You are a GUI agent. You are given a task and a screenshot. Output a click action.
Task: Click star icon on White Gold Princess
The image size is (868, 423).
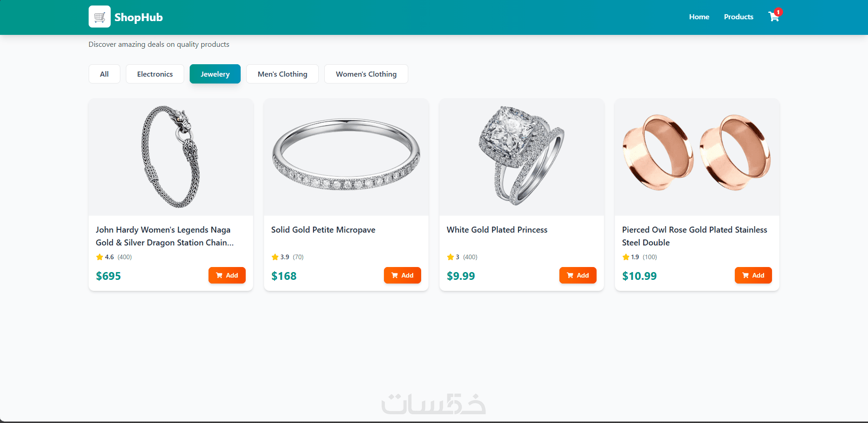click(x=451, y=257)
